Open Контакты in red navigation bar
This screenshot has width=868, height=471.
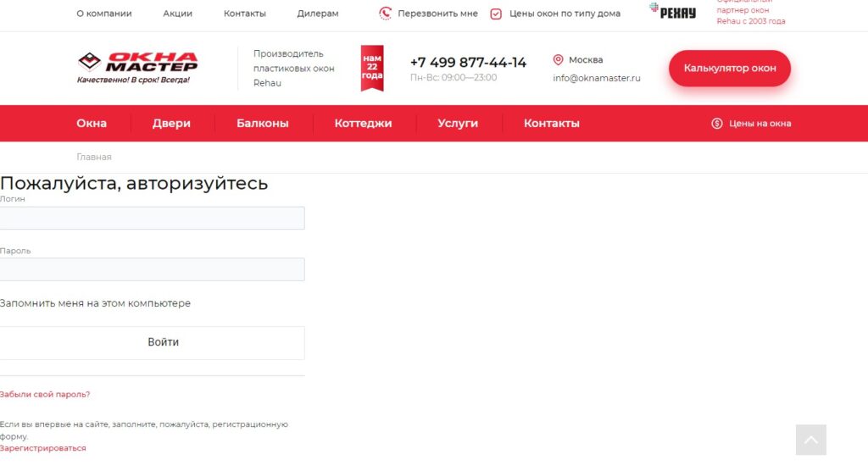(x=552, y=124)
